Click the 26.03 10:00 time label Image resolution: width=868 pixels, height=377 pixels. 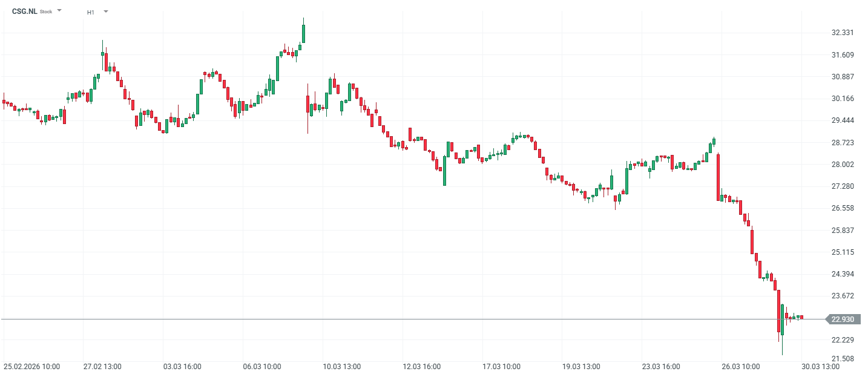[x=741, y=367]
